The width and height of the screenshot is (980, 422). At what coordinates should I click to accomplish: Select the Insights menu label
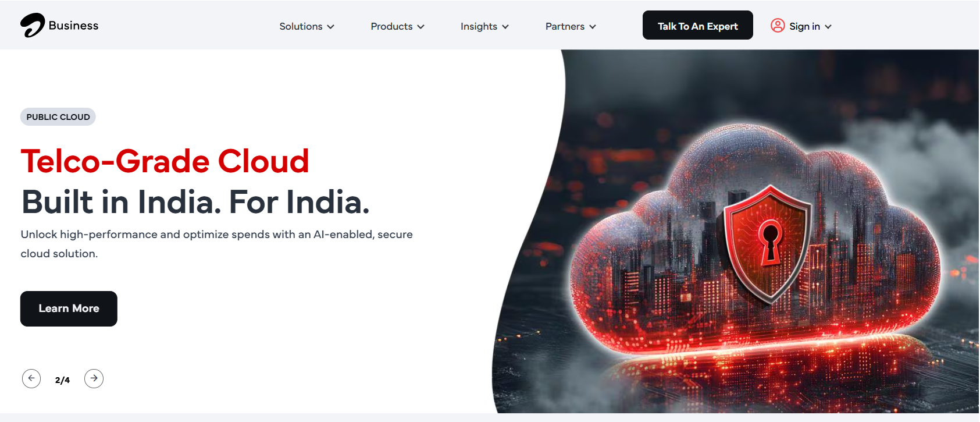[479, 26]
